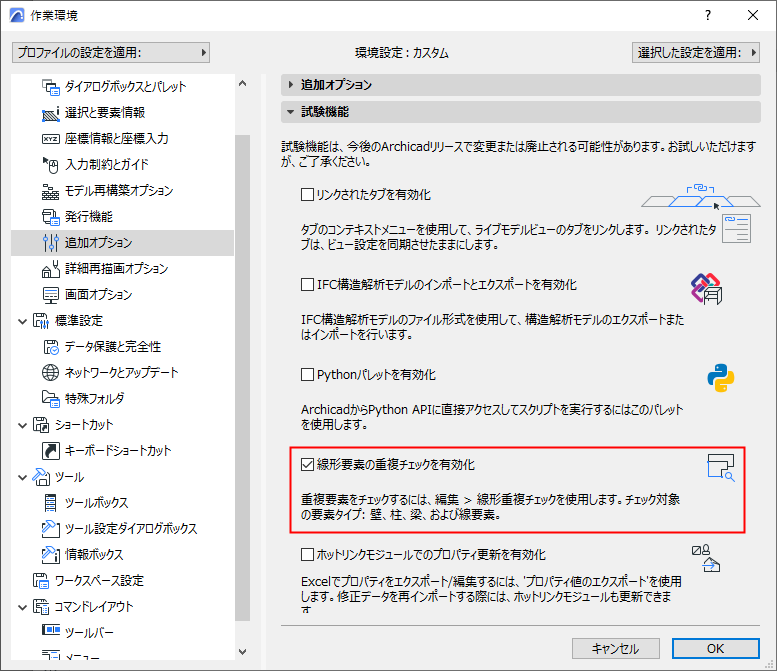The image size is (777, 671).
Task: Uncheck 線形要素の重複チェックを有効化
Action: click(x=307, y=464)
